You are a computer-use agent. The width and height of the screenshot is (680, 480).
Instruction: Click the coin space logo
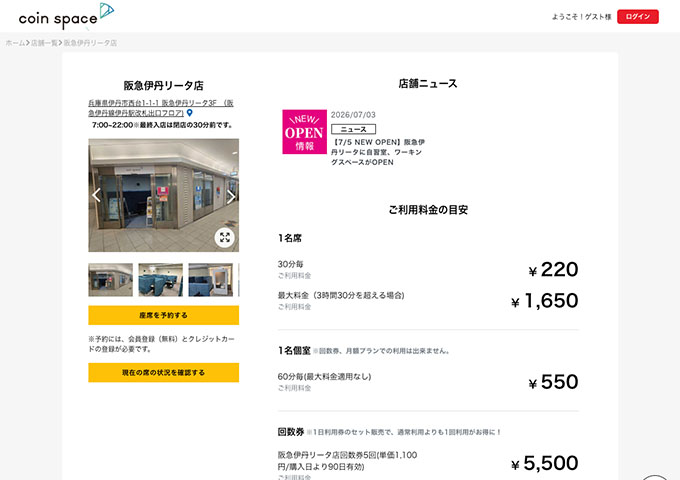66,16
